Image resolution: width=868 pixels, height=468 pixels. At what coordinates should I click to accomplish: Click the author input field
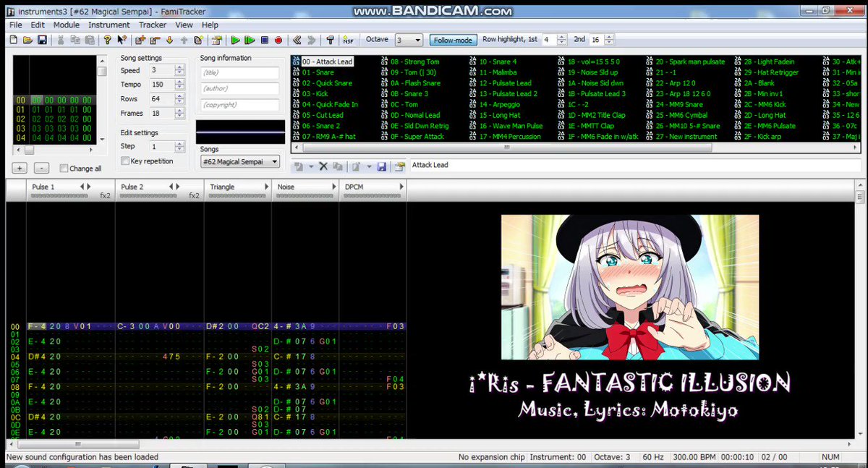pos(240,88)
